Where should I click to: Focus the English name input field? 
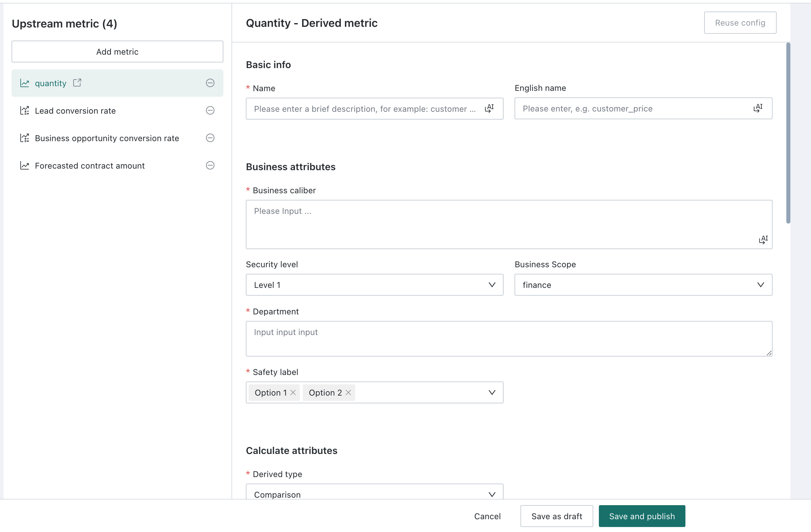(643, 108)
